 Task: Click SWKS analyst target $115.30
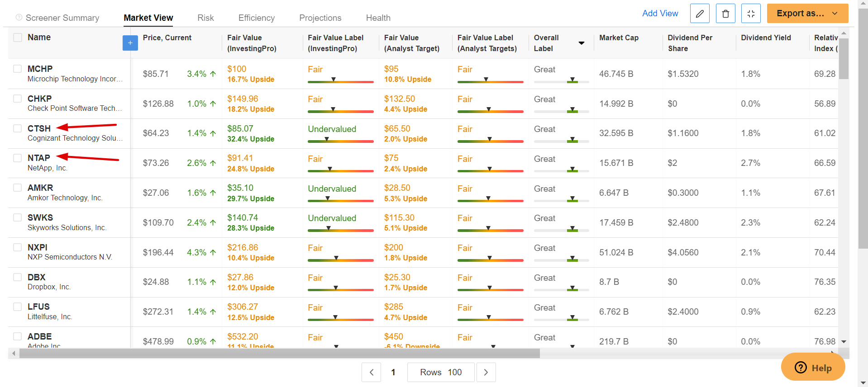click(399, 217)
